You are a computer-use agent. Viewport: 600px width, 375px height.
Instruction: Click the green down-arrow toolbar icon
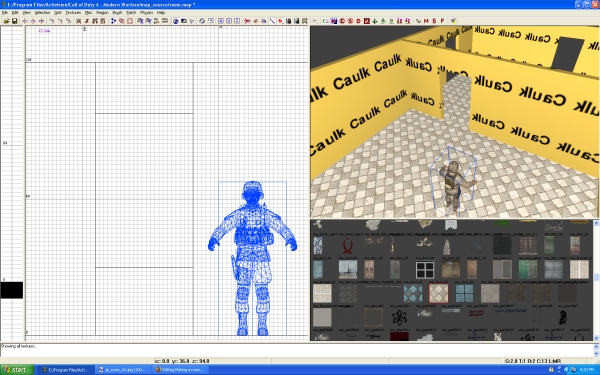(x=375, y=21)
